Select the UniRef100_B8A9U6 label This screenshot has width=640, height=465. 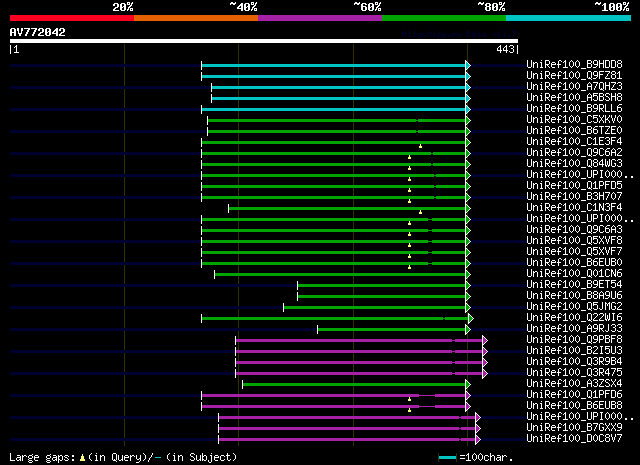574,296
